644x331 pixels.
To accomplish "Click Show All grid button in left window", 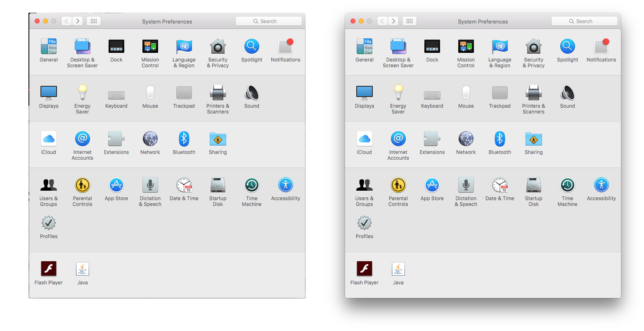I will pyautogui.click(x=94, y=21).
